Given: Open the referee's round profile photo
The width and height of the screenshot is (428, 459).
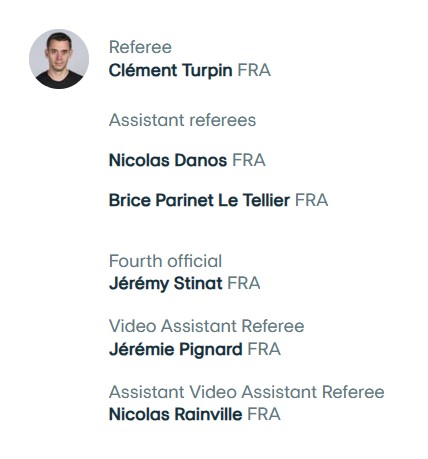Looking at the screenshot, I should tap(59, 59).
